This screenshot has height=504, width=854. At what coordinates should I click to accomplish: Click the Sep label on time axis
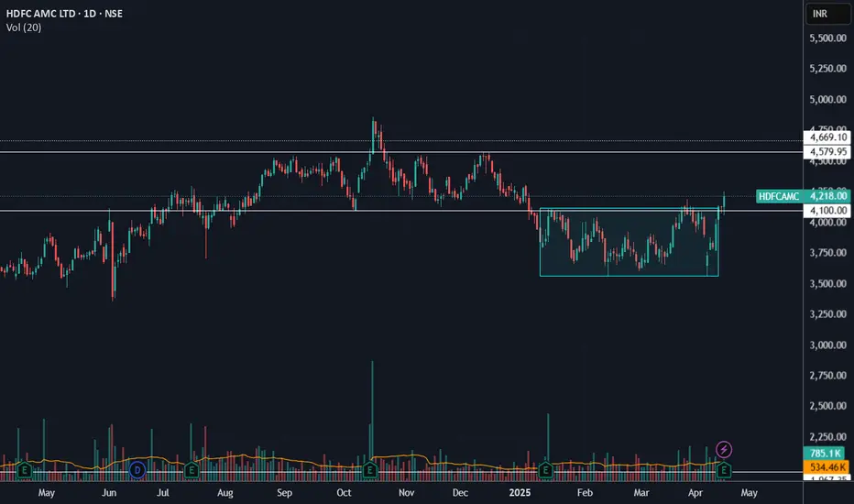click(x=284, y=493)
